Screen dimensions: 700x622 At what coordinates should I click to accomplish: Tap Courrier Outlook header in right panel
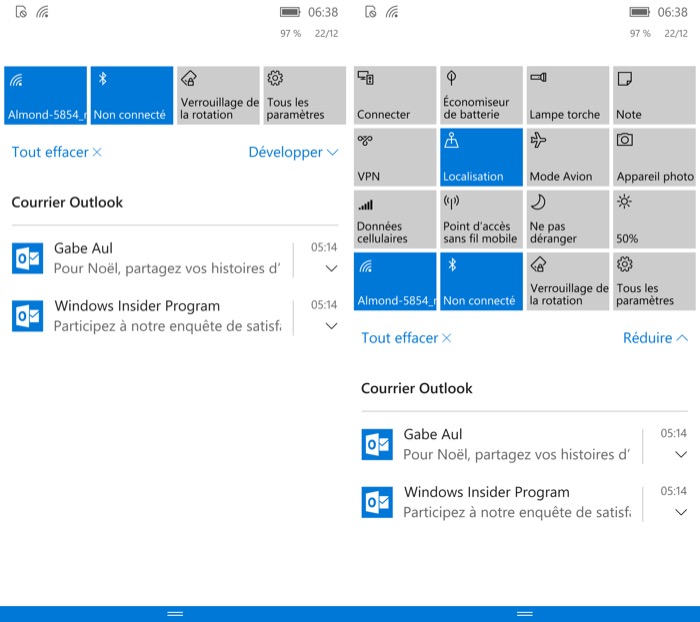coord(417,388)
